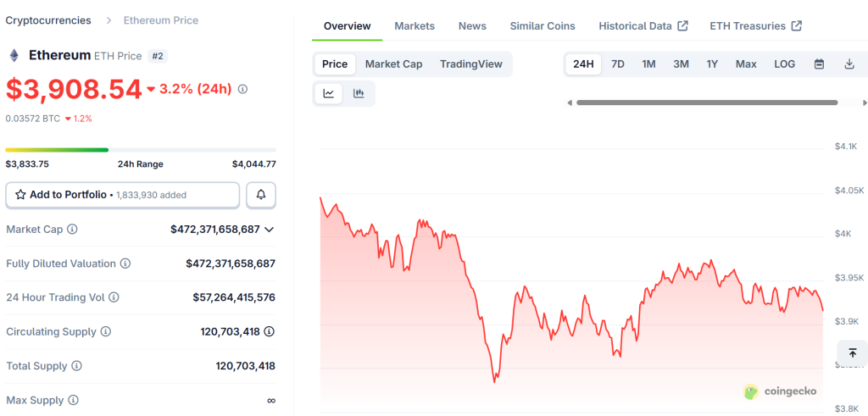Toggle LOG scale on chart

pyautogui.click(x=784, y=64)
